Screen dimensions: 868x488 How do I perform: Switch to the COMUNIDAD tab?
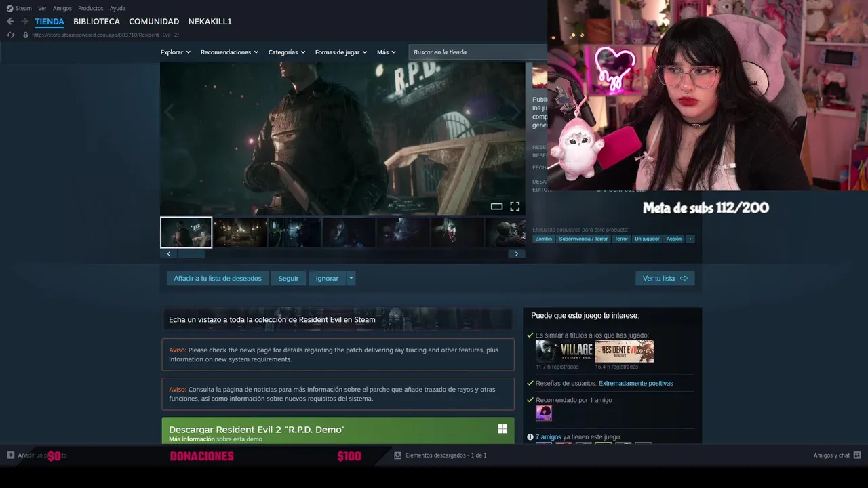pyautogui.click(x=154, y=22)
